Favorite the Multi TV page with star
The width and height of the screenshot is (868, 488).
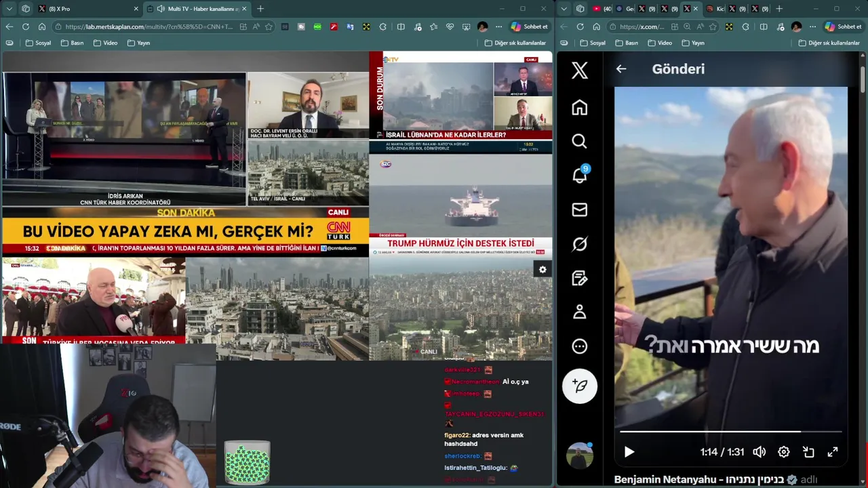pos(269,26)
